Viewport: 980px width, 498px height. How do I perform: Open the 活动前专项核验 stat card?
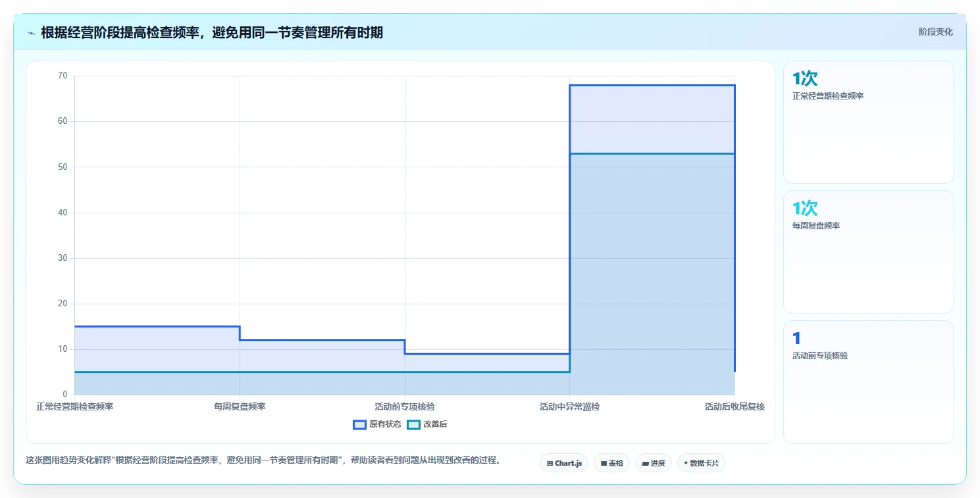point(868,382)
